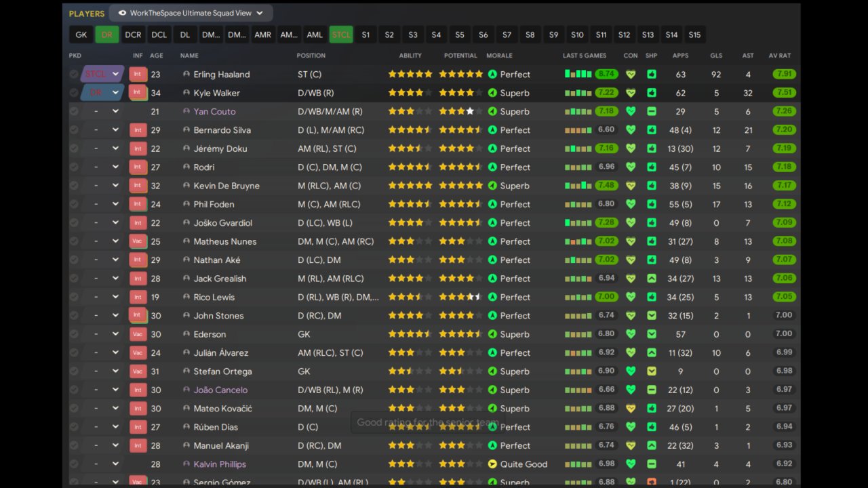Click the Vac badge beside Stefan Ortega
Viewport: 868px width, 488px height.
point(138,371)
